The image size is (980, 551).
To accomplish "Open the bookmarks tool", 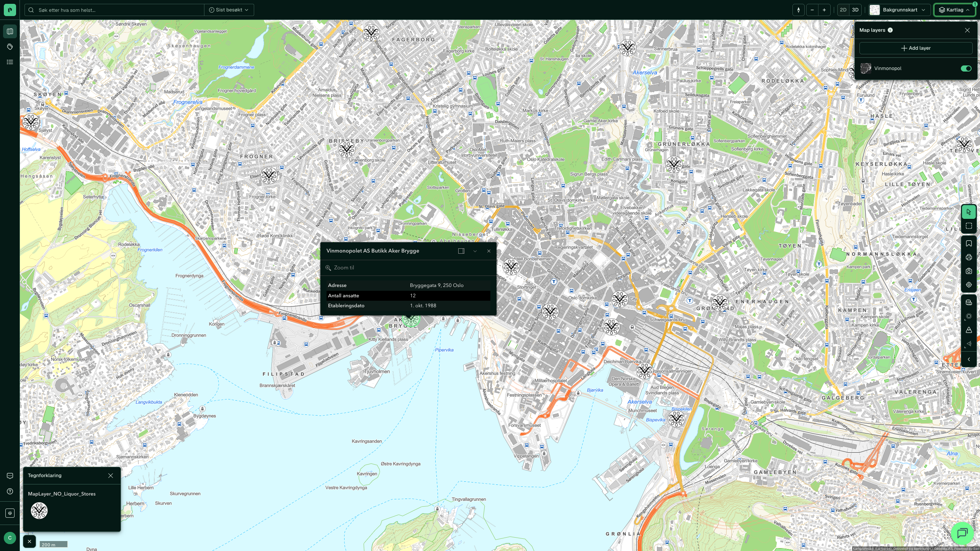I will coord(969,243).
